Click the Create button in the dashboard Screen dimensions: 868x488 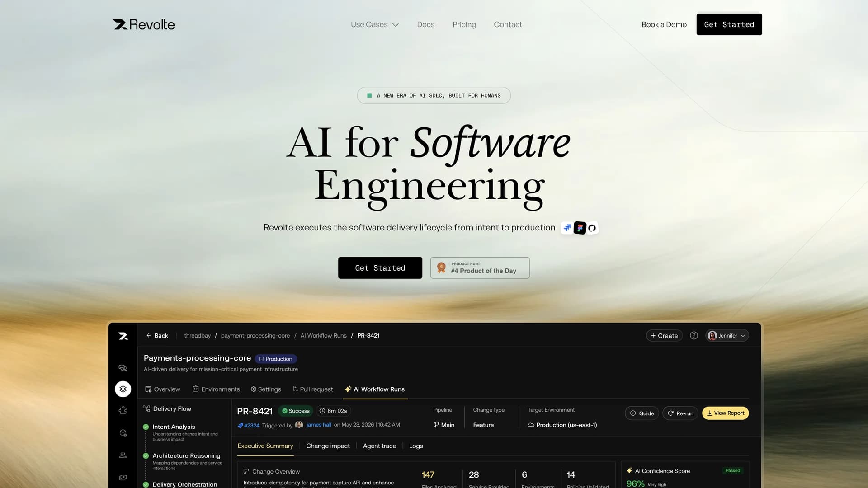pos(664,335)
